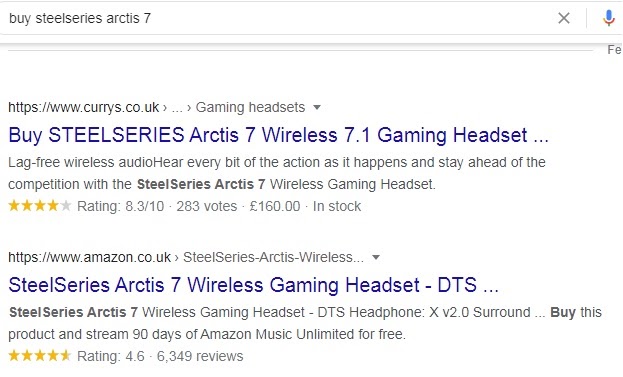Click the currys.co.uk URL
The image size is (623, 377).
pyautogui.click(x=83, y=107)
